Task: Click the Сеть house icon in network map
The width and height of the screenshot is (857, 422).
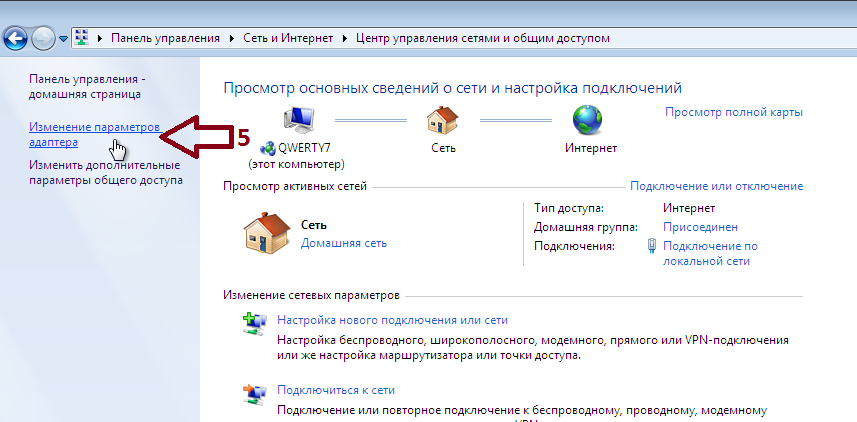Action: coord(443,121)
